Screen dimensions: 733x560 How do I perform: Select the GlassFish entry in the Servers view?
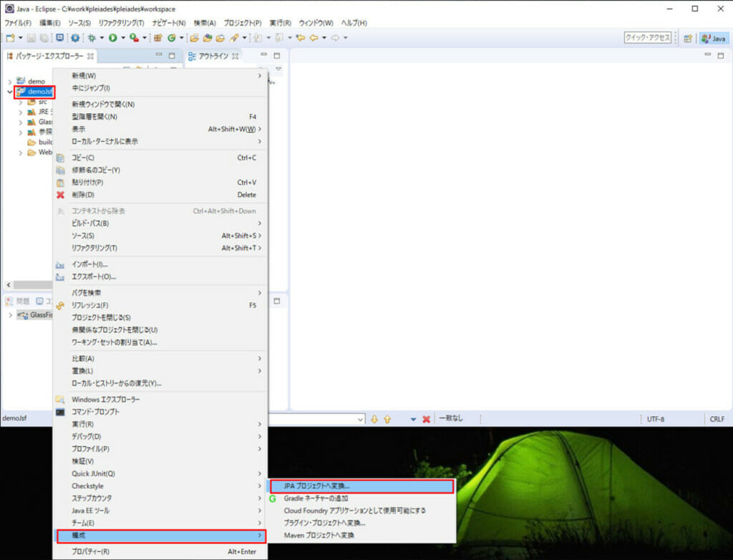click(x=38, y=315)
